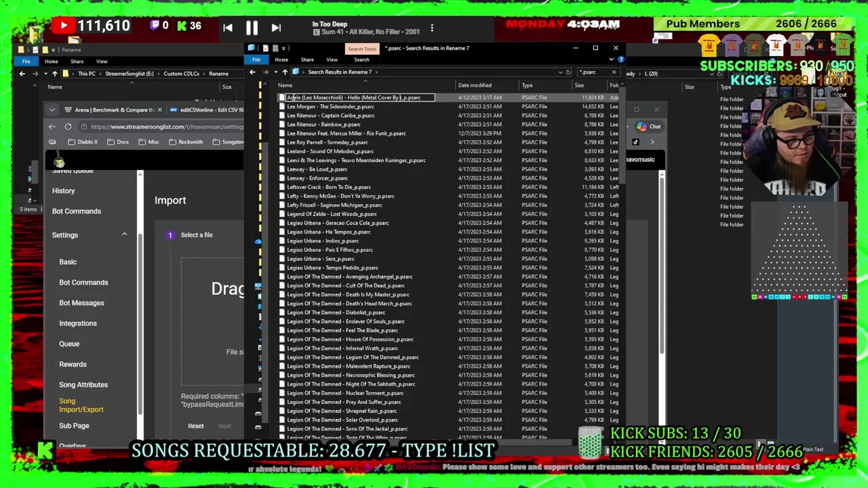Click This PC in the breadcrumb path
Screen dimensions: 868x488
click(86, 73)
